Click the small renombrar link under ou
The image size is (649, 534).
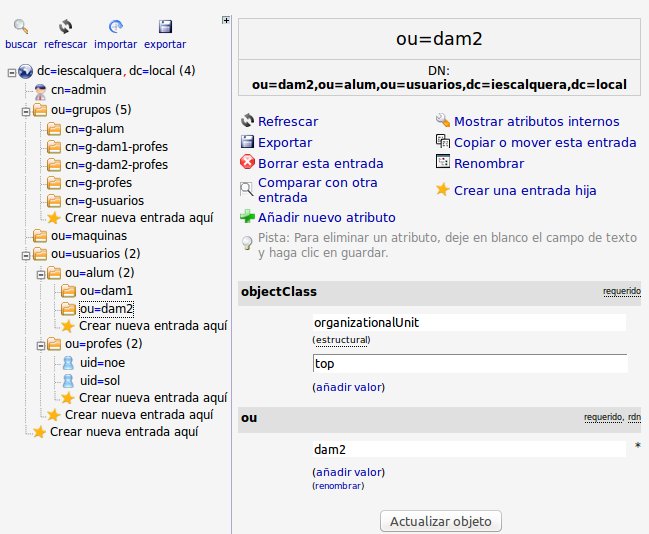(339, 486)
